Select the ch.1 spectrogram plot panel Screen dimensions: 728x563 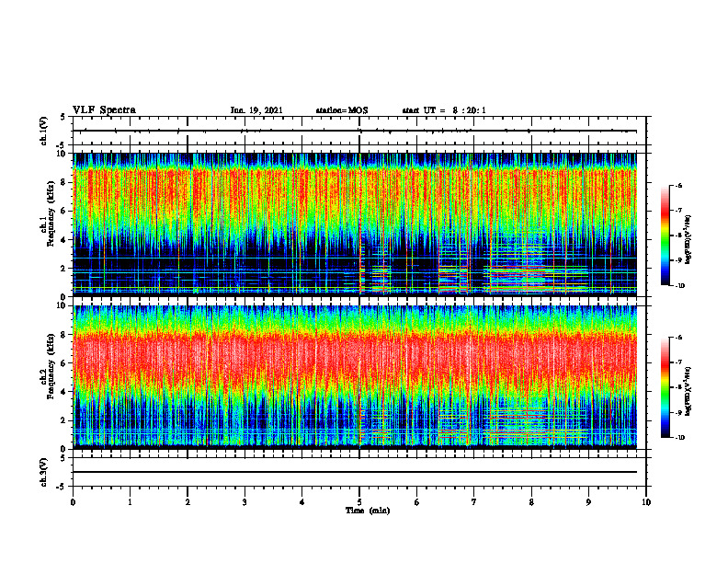click(355, 224)
